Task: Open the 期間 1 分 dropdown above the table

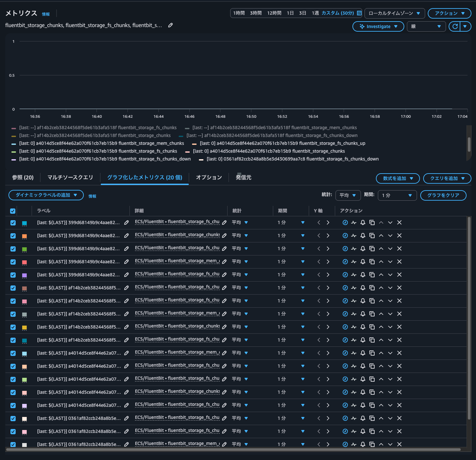Action: click(397, 195)
